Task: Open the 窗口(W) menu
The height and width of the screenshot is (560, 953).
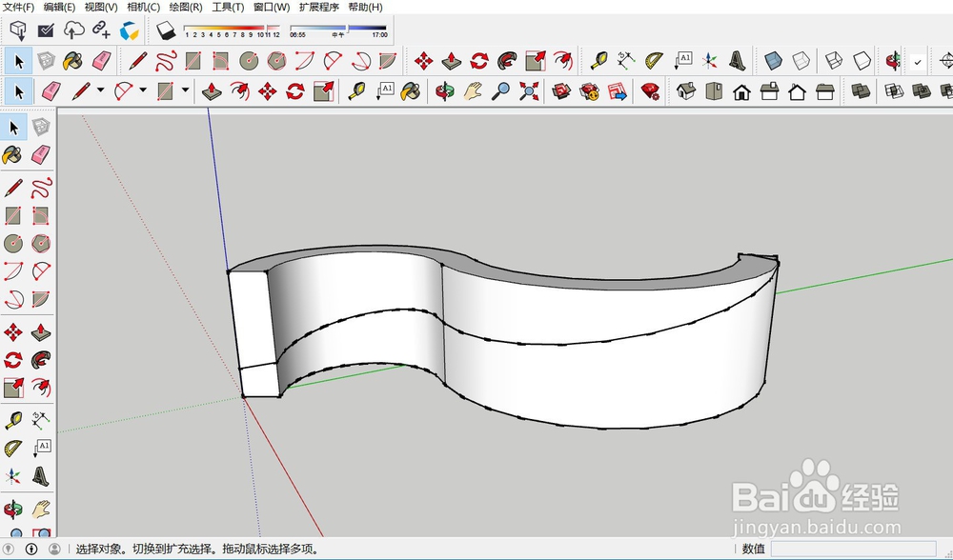Action: pyautogui.click(x=272, y=8)
